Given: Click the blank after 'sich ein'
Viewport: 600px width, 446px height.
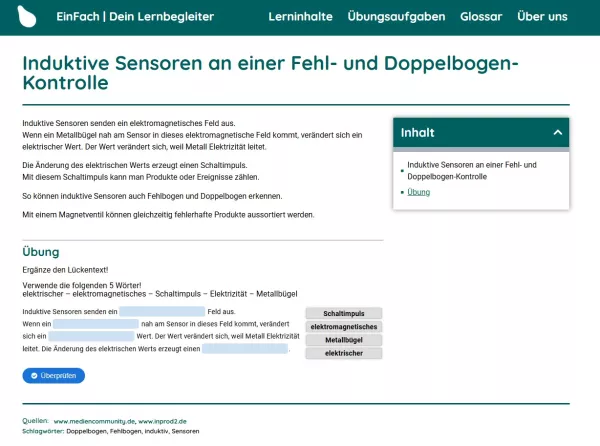Looking at the screenshot, I should 91,336.
